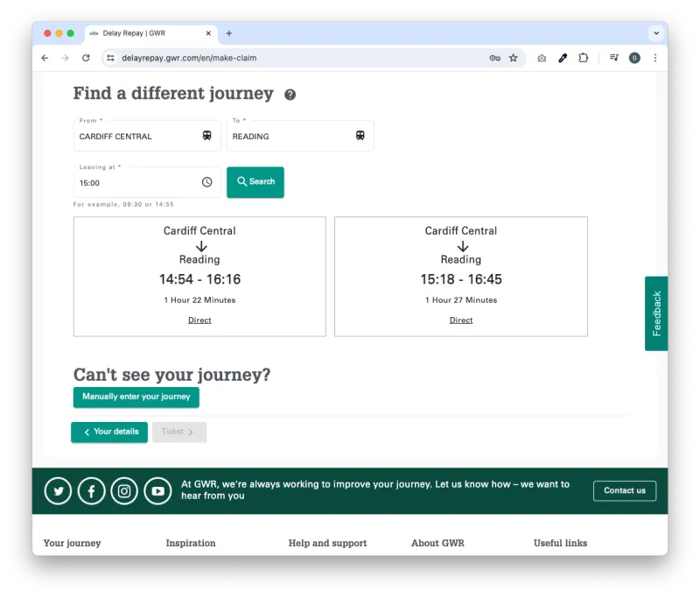Open GWR Facebook page icon
Screen dimensions: 700x598
point(92,491)
